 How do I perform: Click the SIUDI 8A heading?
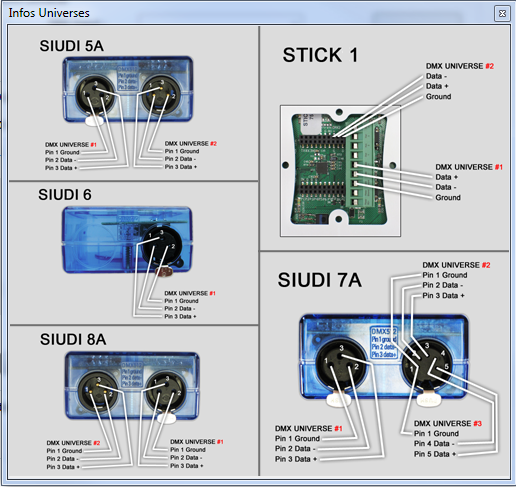coord(73,339)
